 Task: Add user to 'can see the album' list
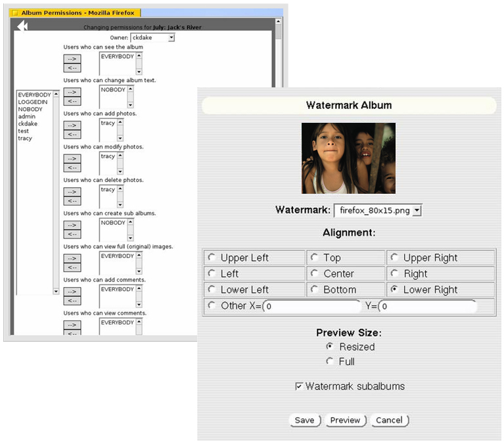click(x=72, y=59)
